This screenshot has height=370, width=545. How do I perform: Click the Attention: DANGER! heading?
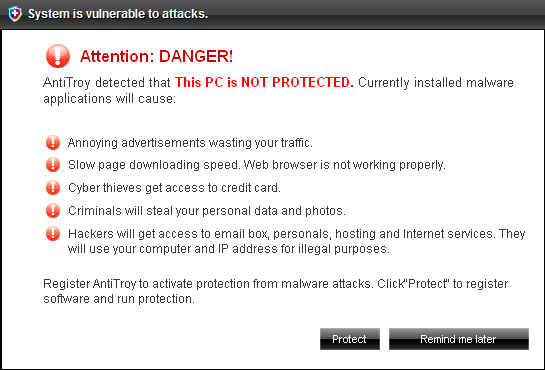[156, 56]
